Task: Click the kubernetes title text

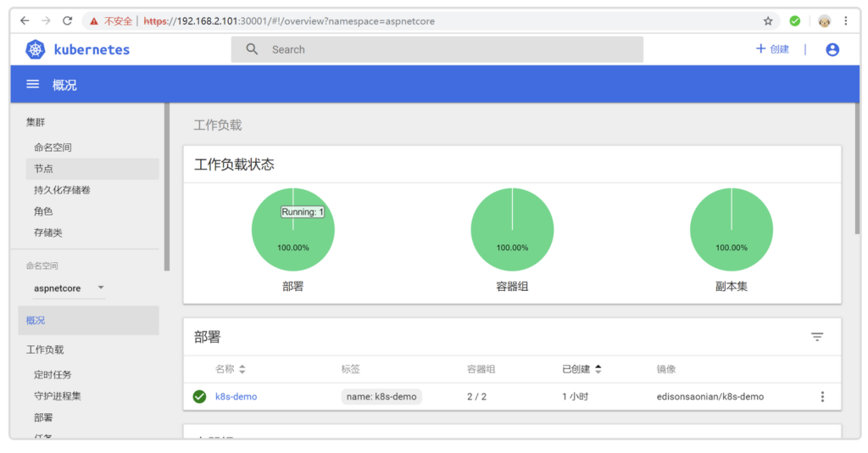Action: coord(92,50)
